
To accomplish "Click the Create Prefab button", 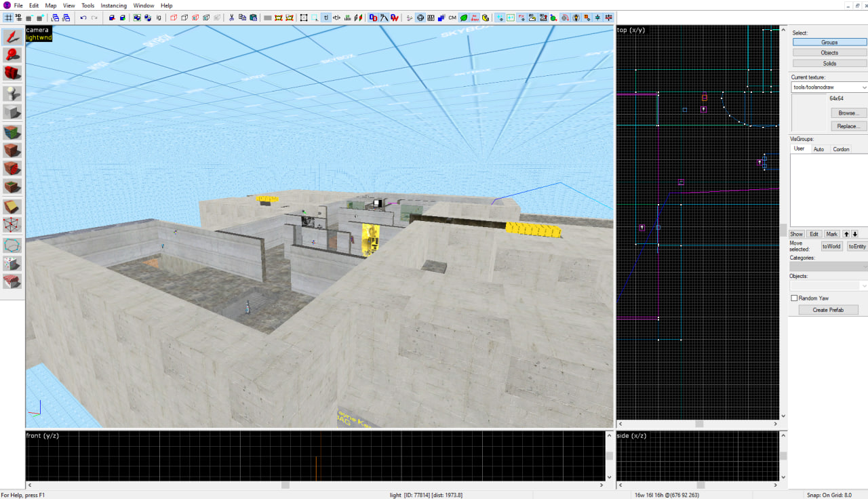I will click(828, 310).
